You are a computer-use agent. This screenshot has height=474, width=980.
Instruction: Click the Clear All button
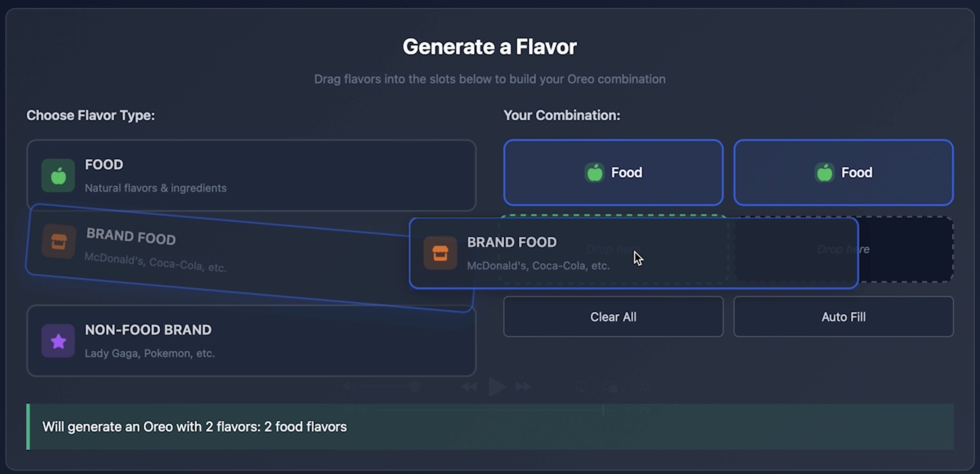point(613,317)
